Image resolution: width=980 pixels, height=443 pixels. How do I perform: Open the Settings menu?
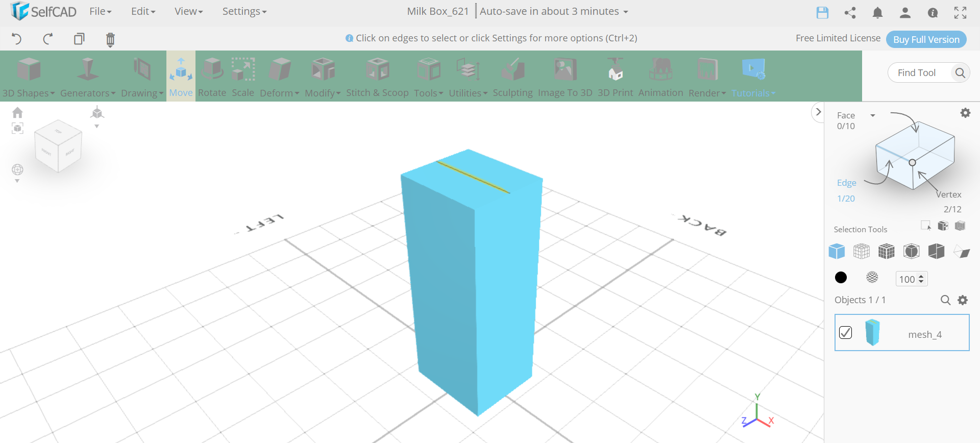point(244,11)
